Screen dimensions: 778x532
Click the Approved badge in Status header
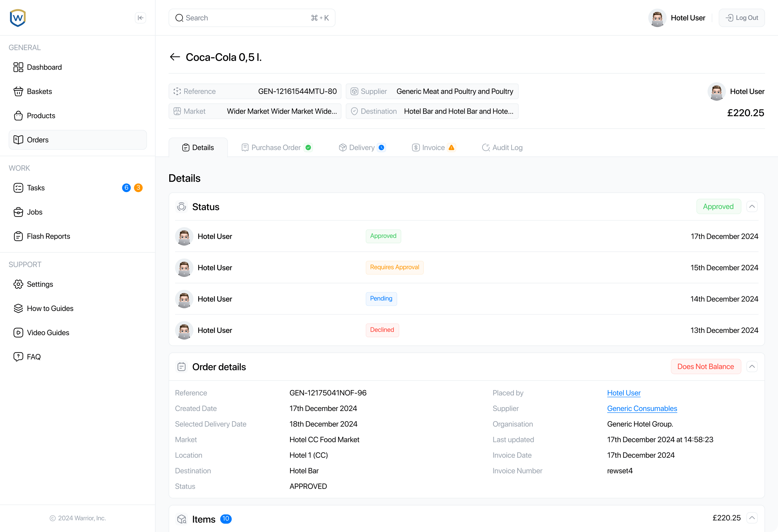click(719, 207)
